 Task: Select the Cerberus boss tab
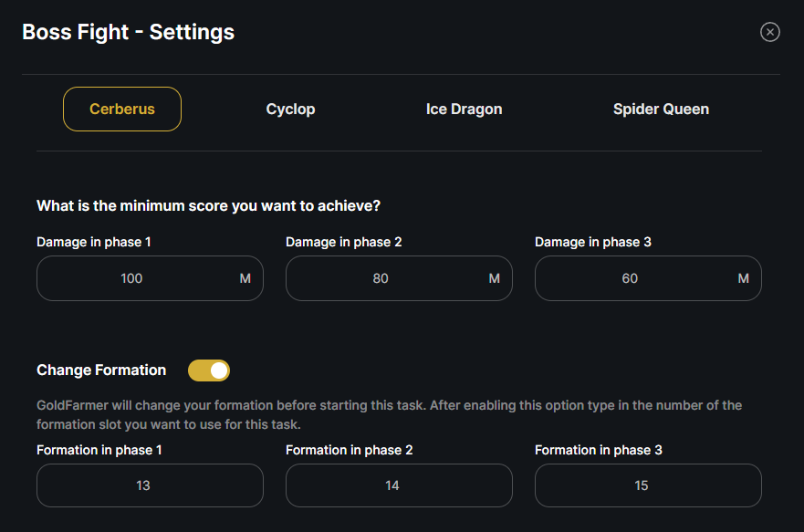[122, 110]
